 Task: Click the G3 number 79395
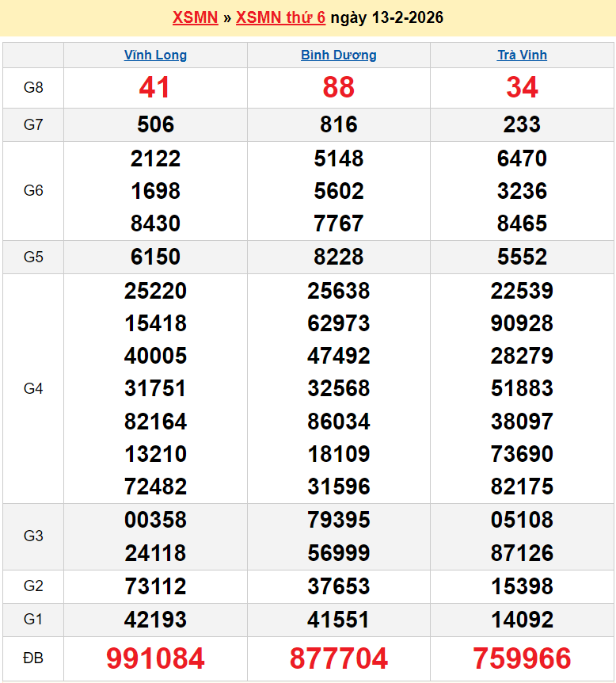click(x=338, y=520)
